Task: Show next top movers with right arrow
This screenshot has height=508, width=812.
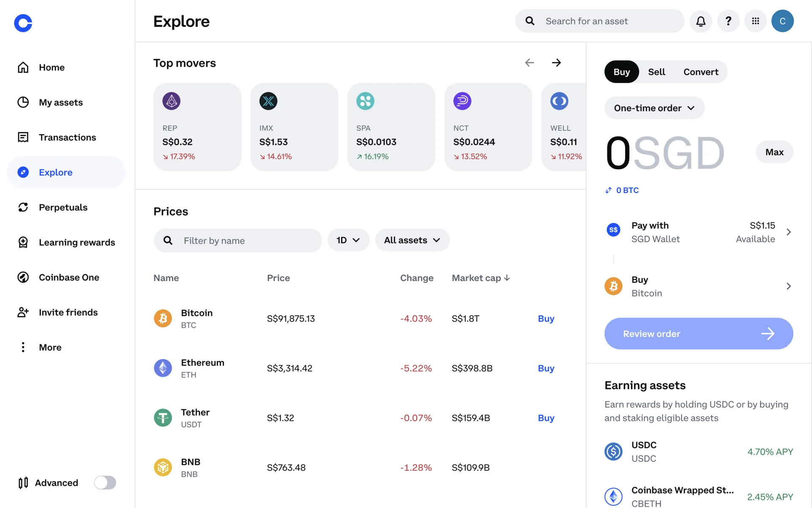Action: (556, 63)
